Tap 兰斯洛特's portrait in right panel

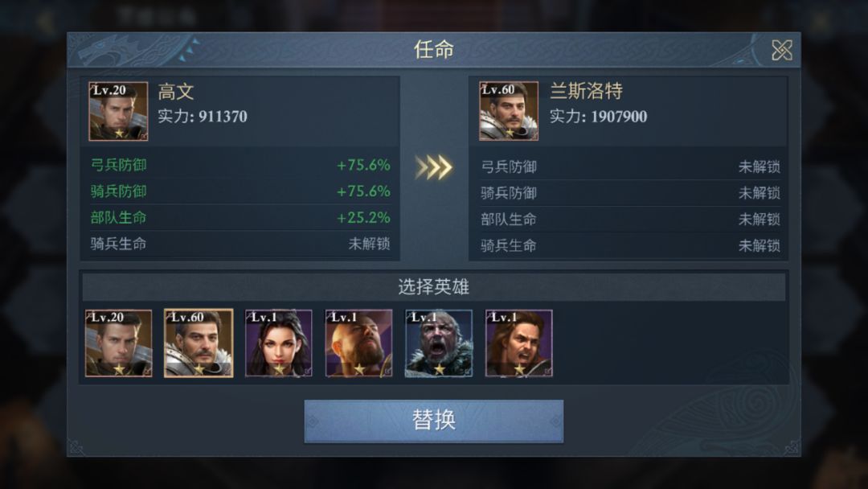tap(508, 111)
